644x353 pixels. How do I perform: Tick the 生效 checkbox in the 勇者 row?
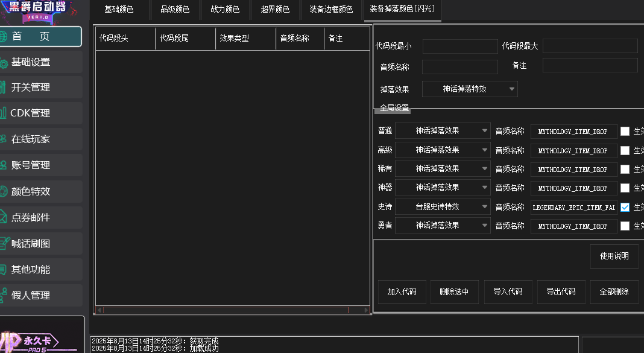pos(625,226)
